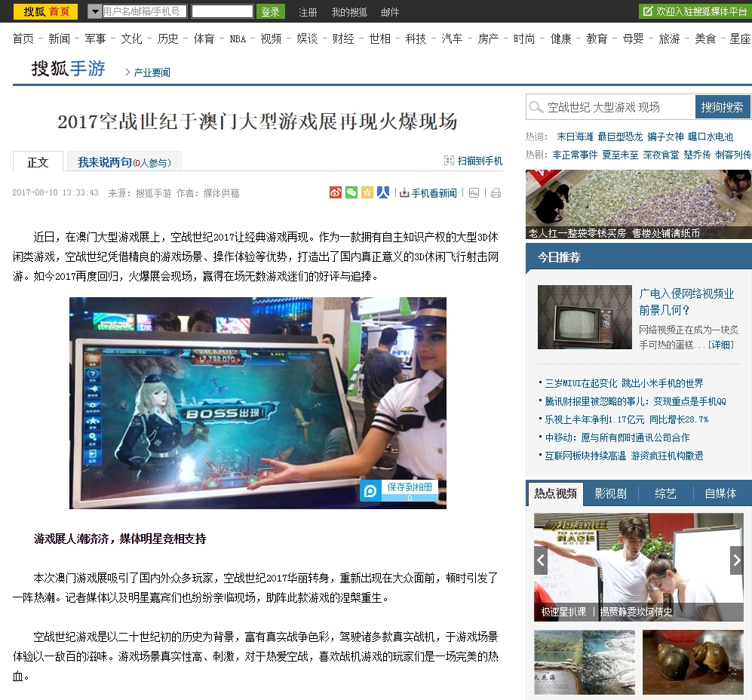Click the yellow star Qzone share icon
Screen dimensions: 752x700
(x=367, y=192)
